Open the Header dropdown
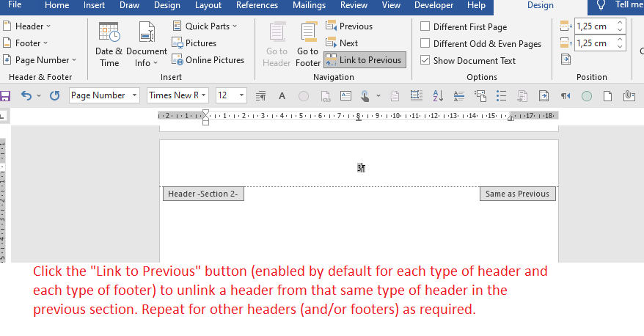644x336 pixels. point(27,26)
